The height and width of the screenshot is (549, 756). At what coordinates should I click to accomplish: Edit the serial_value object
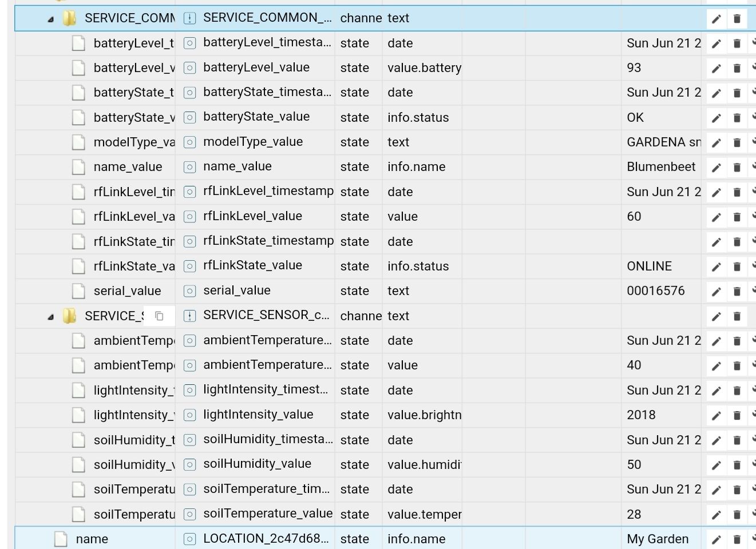click(x=717, y=292)
